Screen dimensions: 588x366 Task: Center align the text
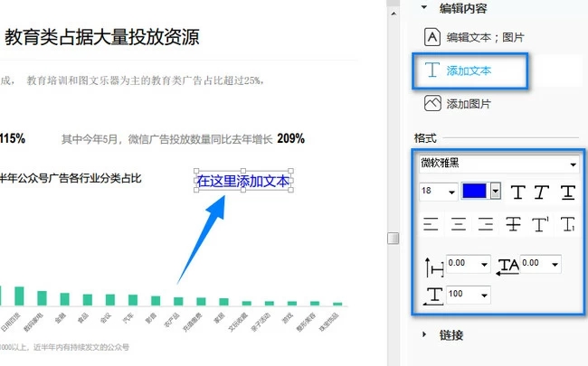click(460, 224)
